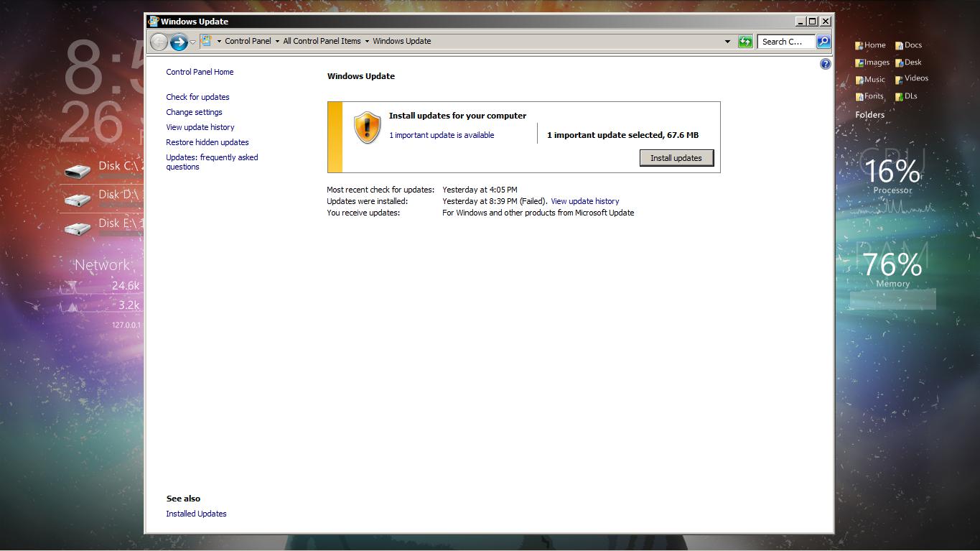Click the Disk E:\ drive widget icon
The width and height of the screenshot is (980, 551).
click(78, 228)
